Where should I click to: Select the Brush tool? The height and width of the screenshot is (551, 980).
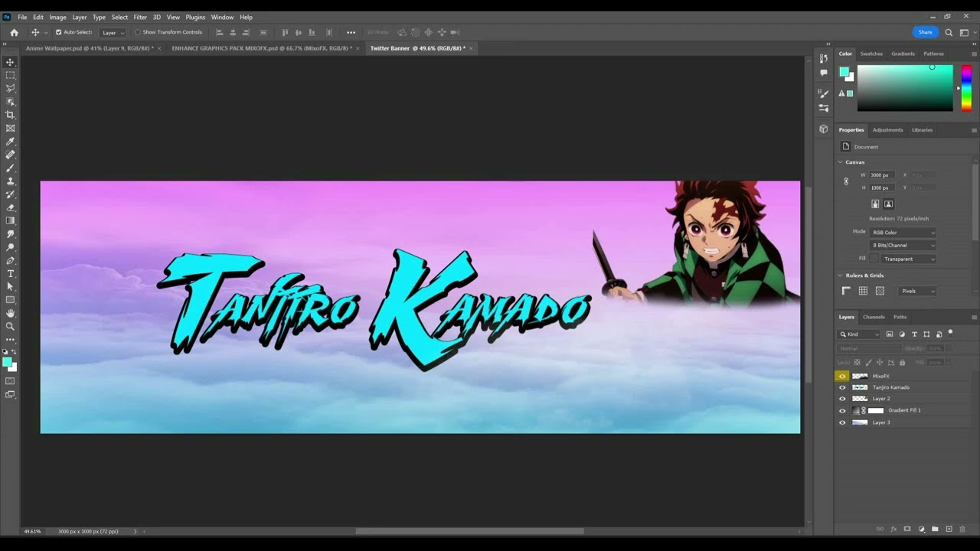pos(10,168)
